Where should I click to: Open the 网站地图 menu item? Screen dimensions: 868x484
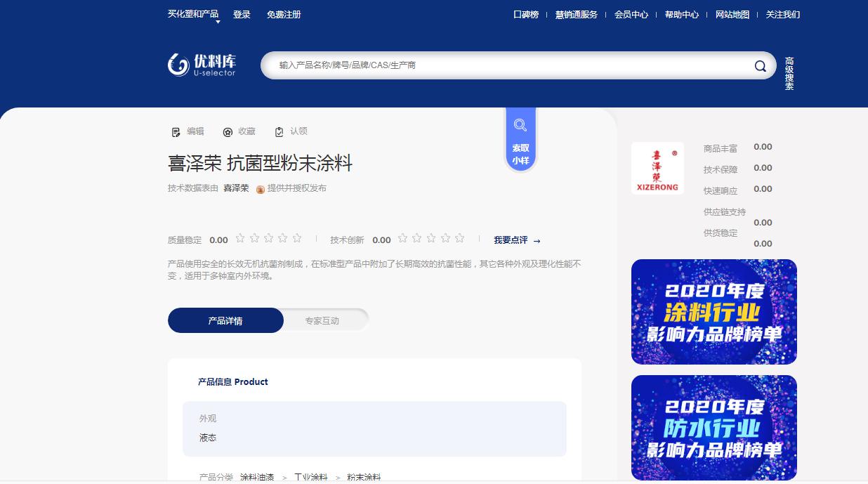[x=732, y=15]
